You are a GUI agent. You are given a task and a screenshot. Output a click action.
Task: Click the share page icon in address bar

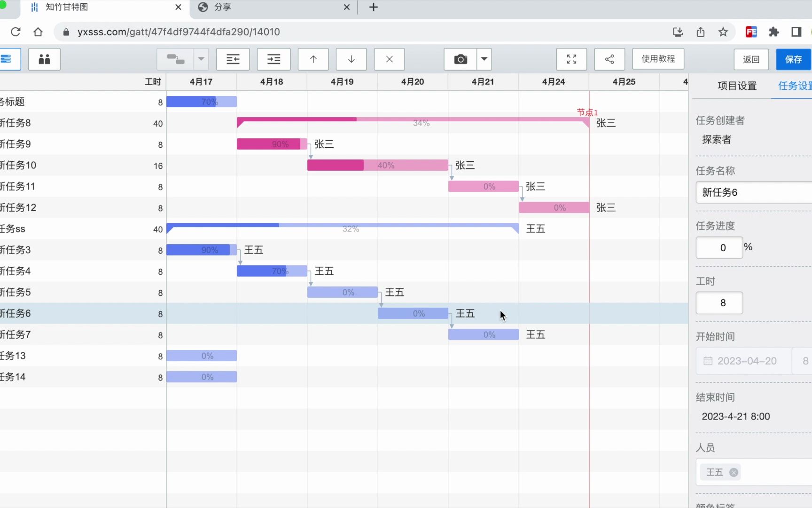(x=701, y=32)
